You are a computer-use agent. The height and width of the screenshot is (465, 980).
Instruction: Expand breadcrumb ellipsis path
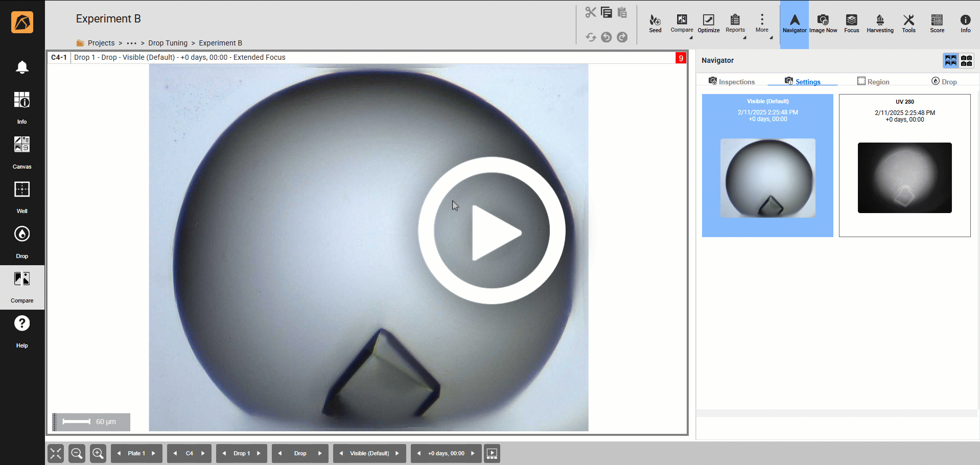pyautogui.click(x=131, y=43)
